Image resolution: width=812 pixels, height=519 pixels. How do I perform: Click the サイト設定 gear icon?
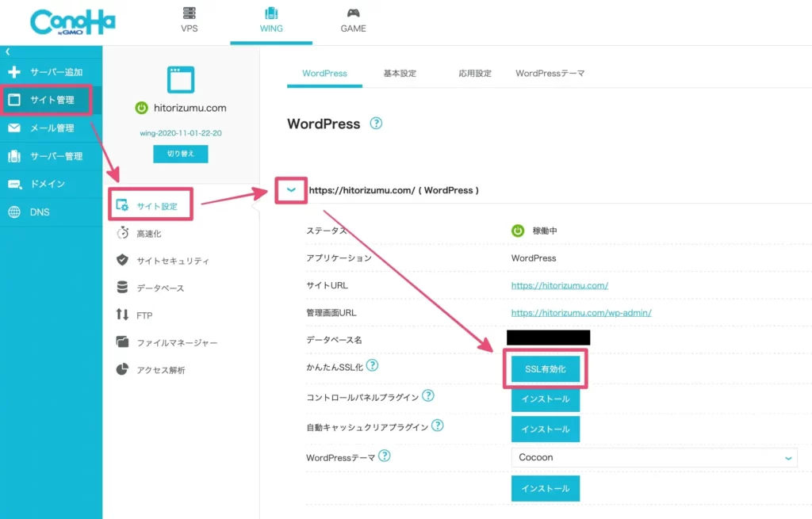123,205
